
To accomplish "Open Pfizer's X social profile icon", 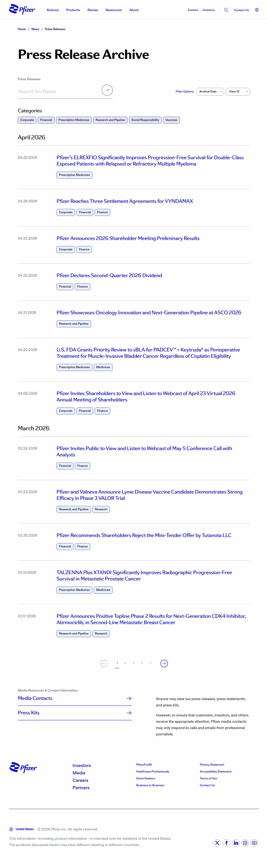I will click(217, 843).
